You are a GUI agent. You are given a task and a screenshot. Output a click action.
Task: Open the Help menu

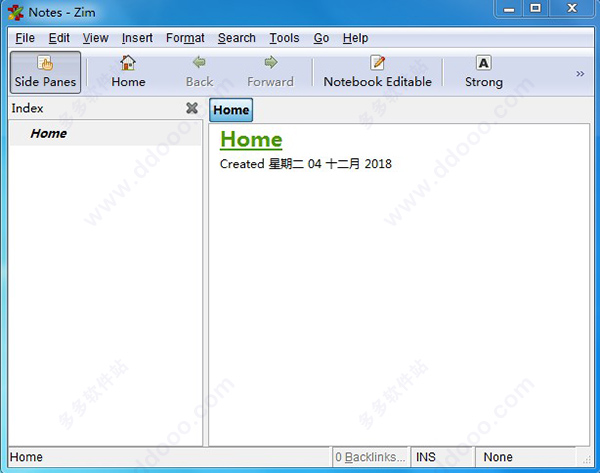click(x=355, y=38)
